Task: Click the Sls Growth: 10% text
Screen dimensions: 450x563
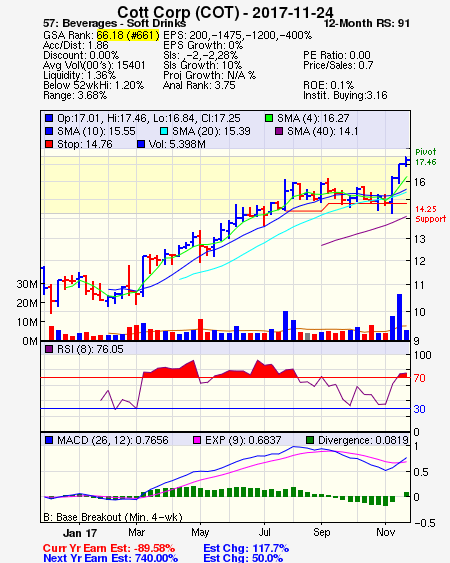Action: [202, 65]
